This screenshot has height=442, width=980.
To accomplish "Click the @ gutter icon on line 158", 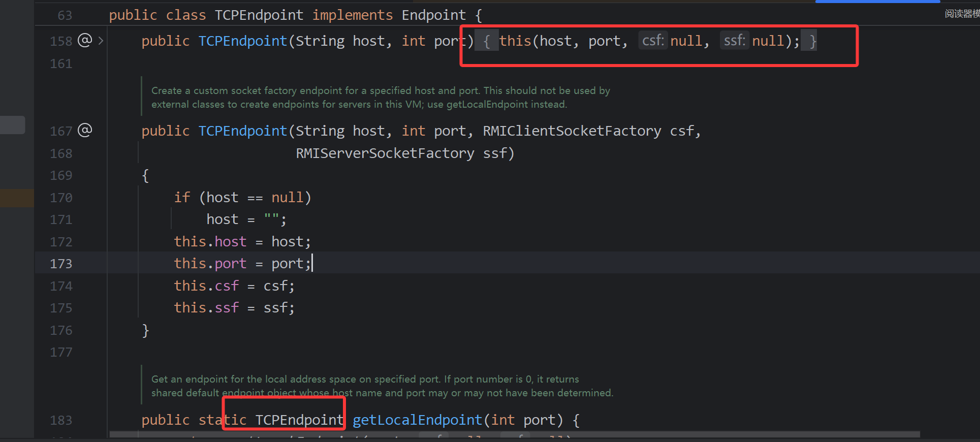I will 85,40.
